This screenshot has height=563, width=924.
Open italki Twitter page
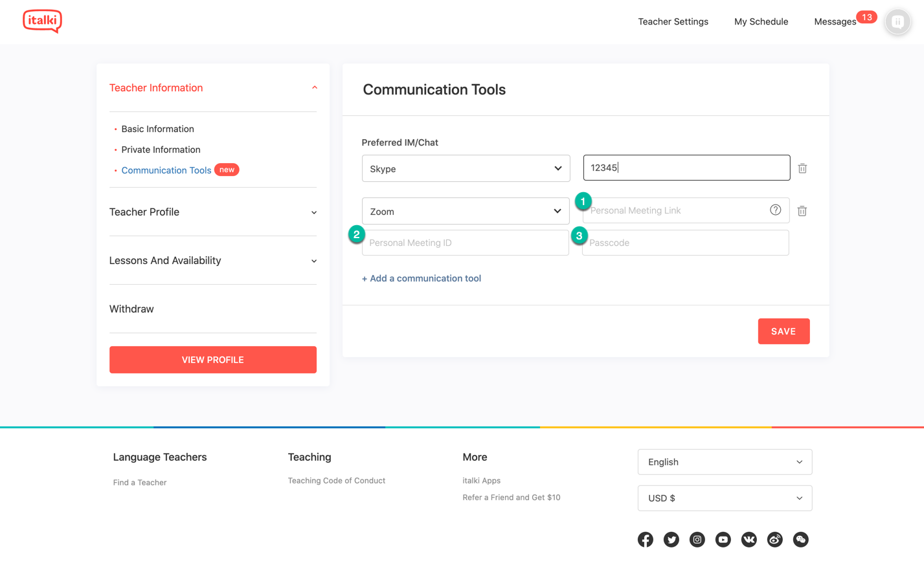click(x=671, y=540)
